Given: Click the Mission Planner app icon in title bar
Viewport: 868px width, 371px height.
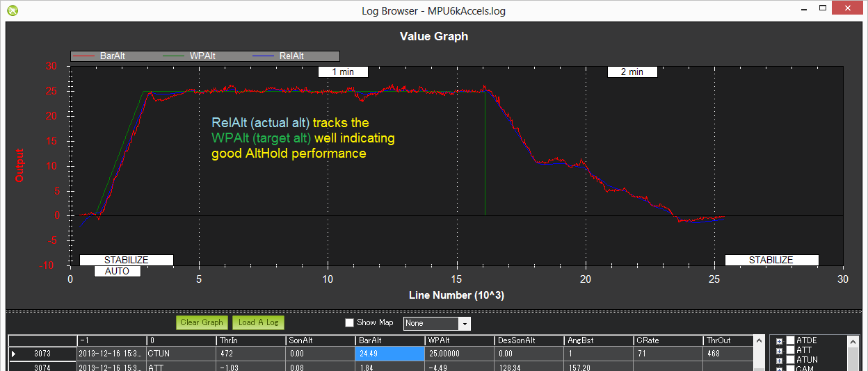Looking at the screenshot, I should point(12,10).
